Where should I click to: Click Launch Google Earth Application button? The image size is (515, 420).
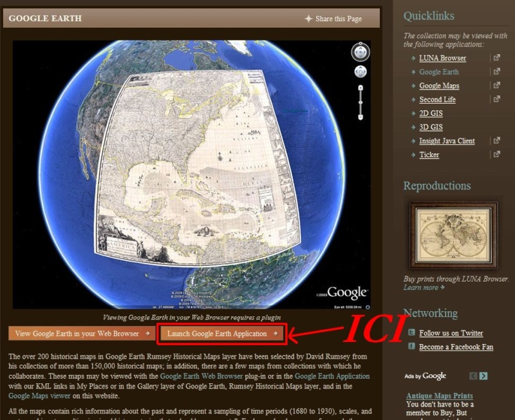click(221, 334)
